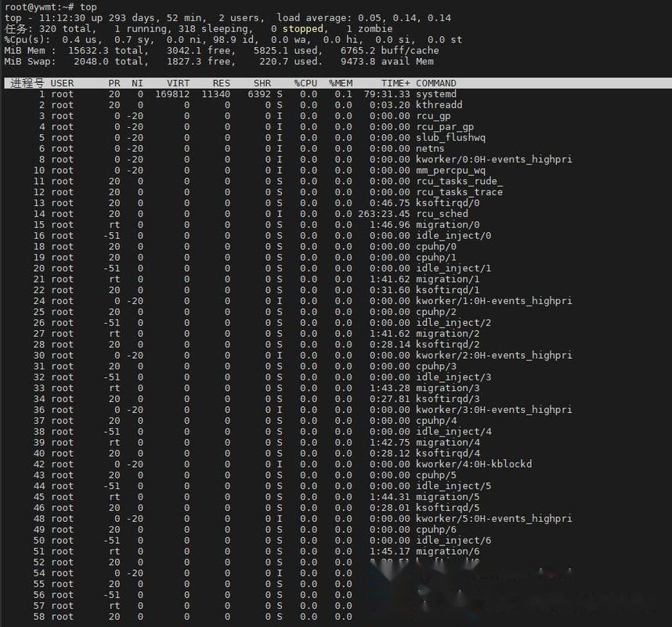Click the %MEM column header
Image resolution: width=672 pixels, height=627 pixels.
tap(340, 83)
